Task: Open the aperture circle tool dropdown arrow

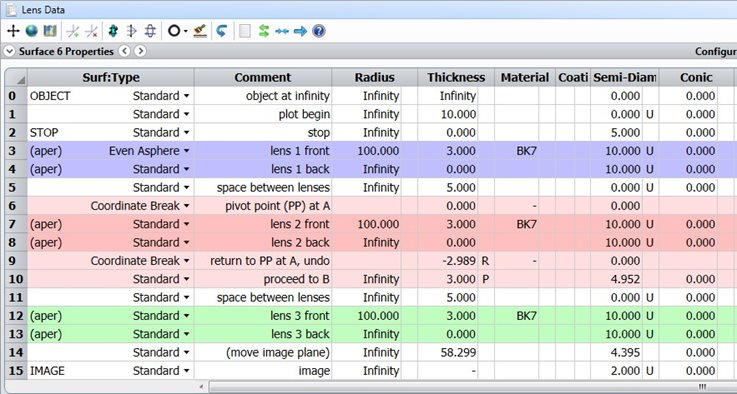Action: pos(186,32)
